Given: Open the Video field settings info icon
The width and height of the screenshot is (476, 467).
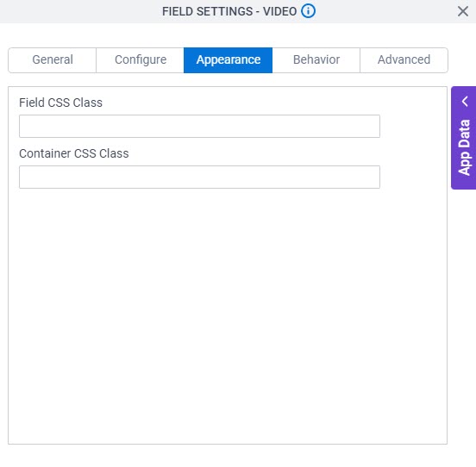Looking at the screenshot, I should click(308, 11).
